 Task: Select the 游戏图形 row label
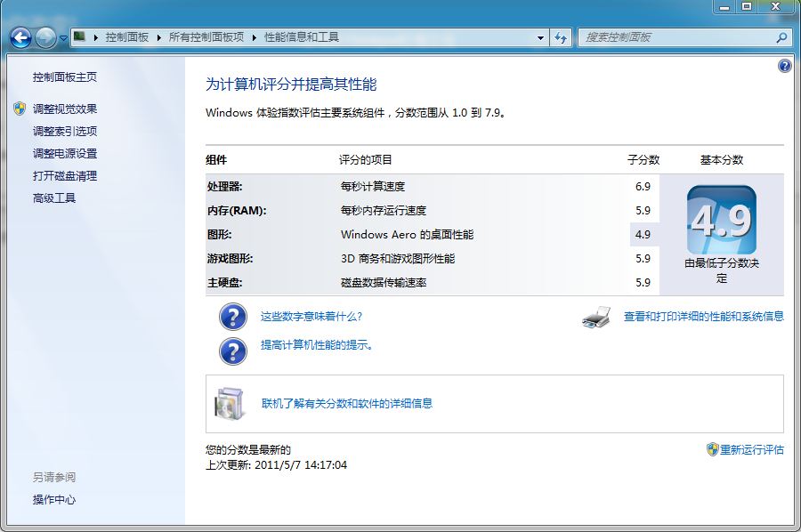coord(230,258)
